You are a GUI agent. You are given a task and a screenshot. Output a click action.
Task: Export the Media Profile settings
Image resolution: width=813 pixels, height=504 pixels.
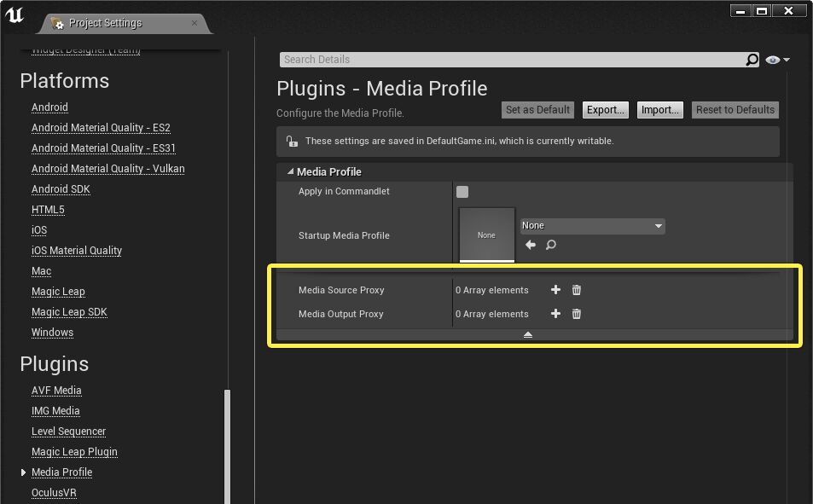point(605,109)
